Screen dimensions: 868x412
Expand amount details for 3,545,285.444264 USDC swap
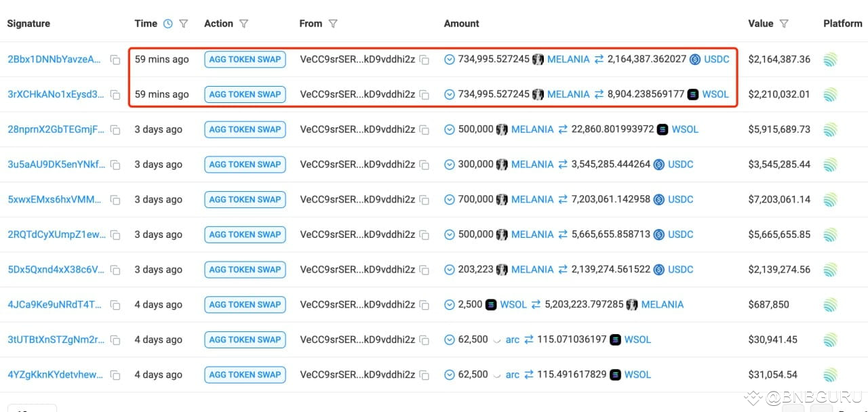[x=450, y=165]
